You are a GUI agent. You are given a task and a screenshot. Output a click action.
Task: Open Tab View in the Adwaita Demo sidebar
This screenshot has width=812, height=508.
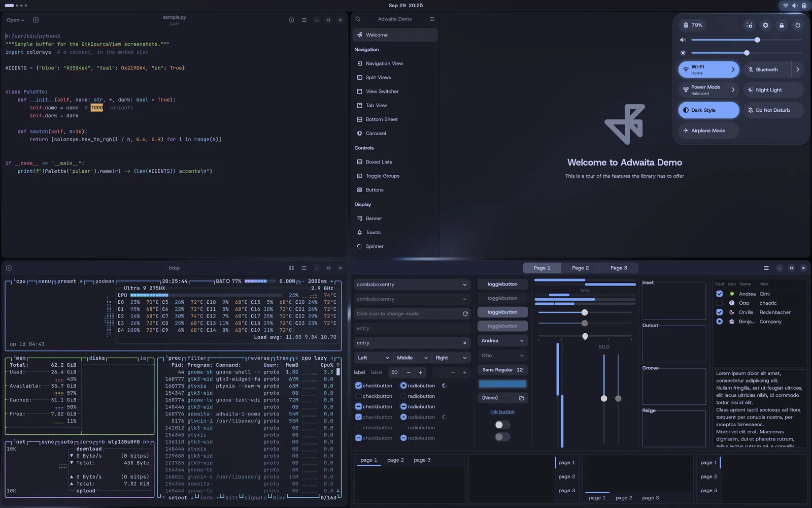[x=395, y=105]
